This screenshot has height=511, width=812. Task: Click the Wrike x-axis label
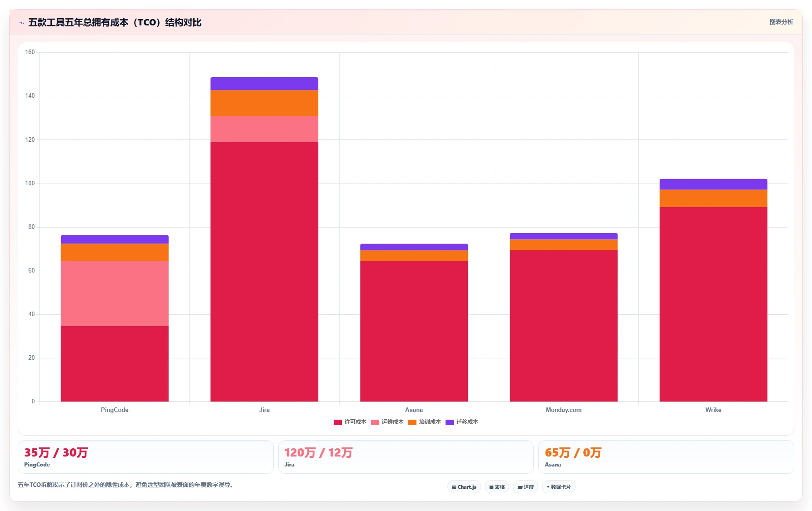[x=713, y=410]
